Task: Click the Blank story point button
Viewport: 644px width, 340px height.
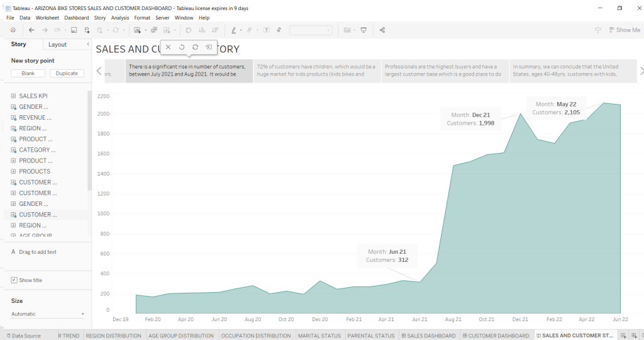Action: [x=28, y=74]
